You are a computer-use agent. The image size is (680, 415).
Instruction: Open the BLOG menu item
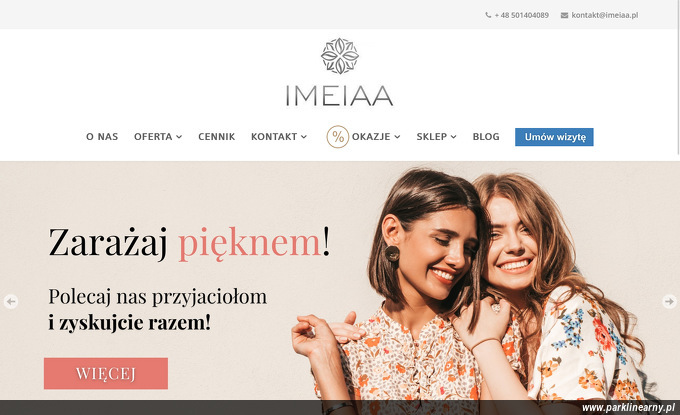[486, 137]
